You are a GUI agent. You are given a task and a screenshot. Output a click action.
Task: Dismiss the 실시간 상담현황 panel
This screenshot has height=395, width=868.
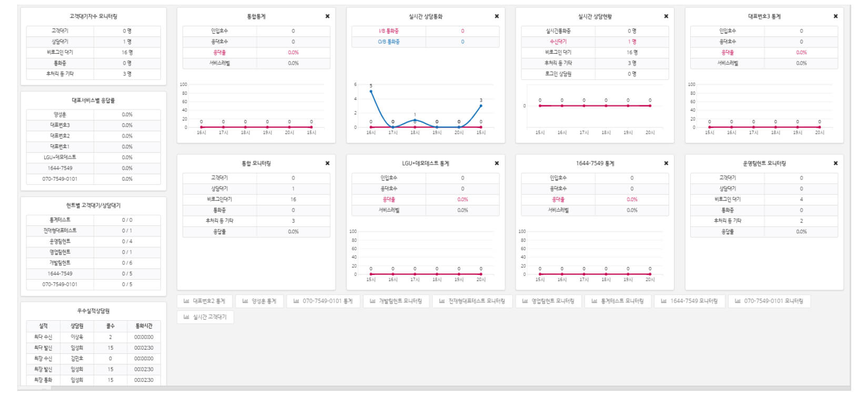(x=666, y=16)
